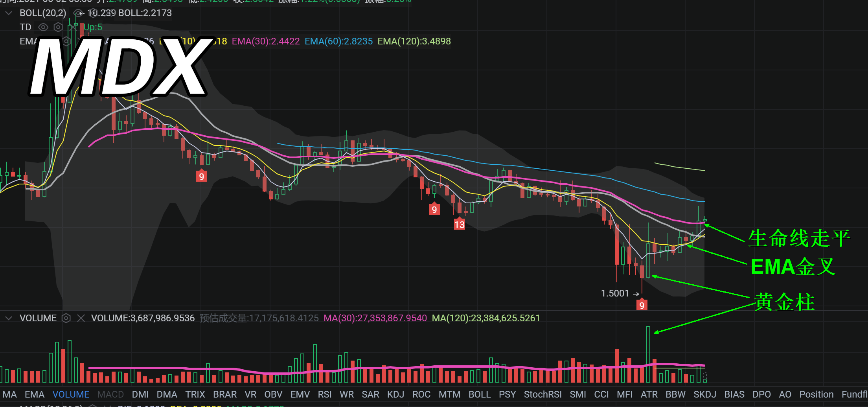Open the SMI indicator tab
Viewport: 868px width, 407px height.
pos(578,394)
